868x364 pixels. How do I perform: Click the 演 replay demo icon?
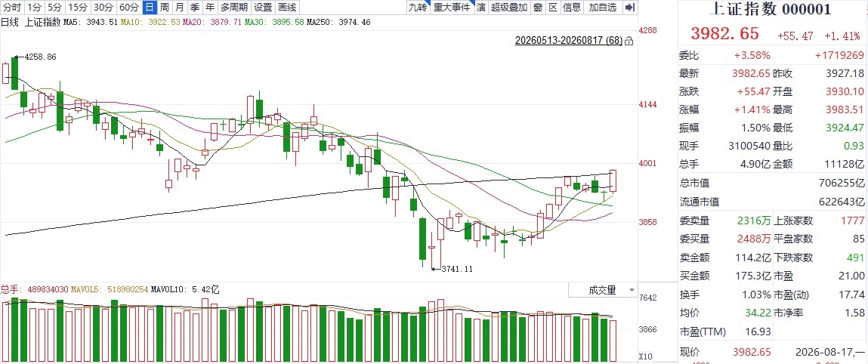[x=481, y=8]
